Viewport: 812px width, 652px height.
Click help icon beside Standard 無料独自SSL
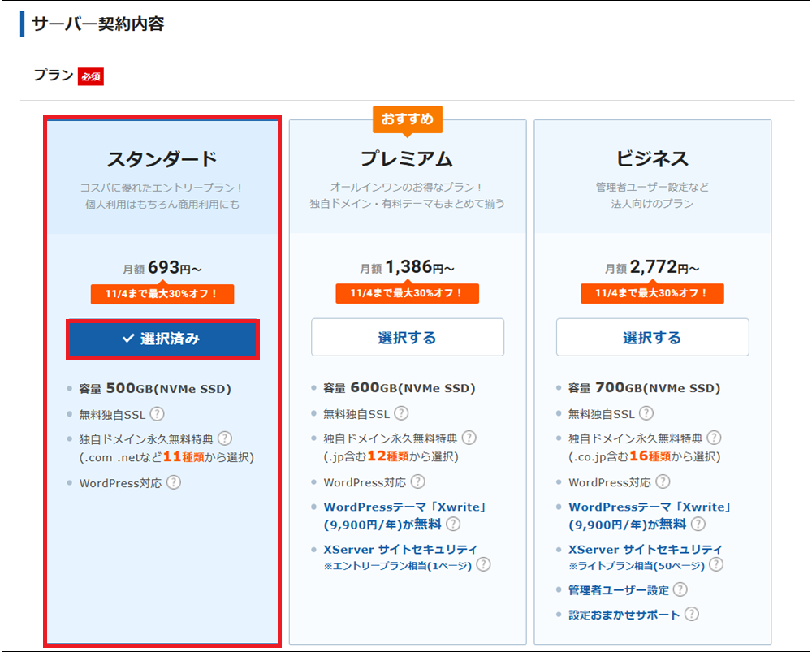click(x=157, y=414)
